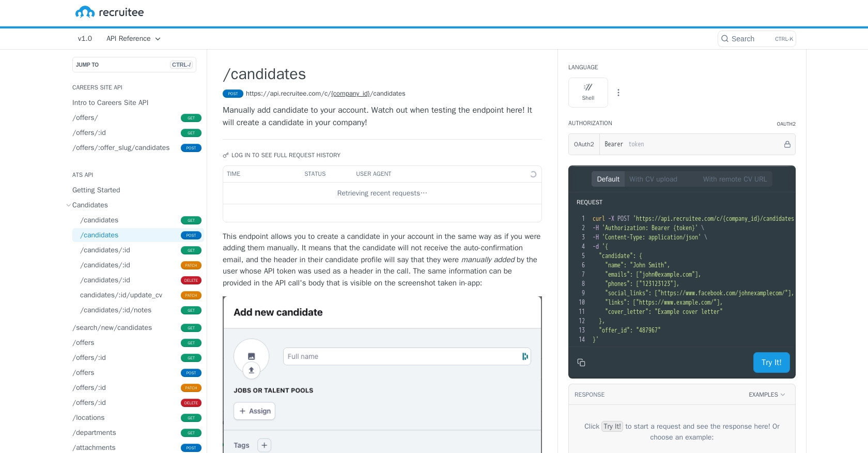Image resolution: width=868 pixels, height=453 pixels.
Task: Click the 'Add new candidate' screenshot heading
Action: [278, 312]
